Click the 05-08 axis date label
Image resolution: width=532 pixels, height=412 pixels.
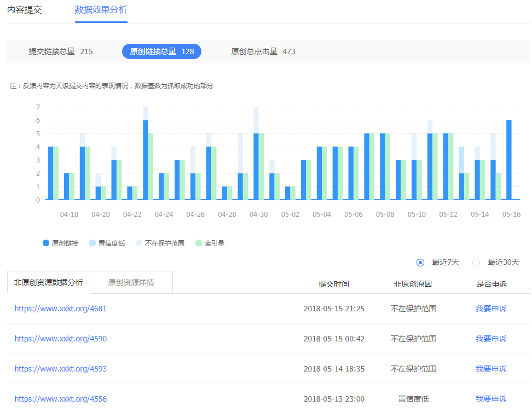[x=385, y=214]
